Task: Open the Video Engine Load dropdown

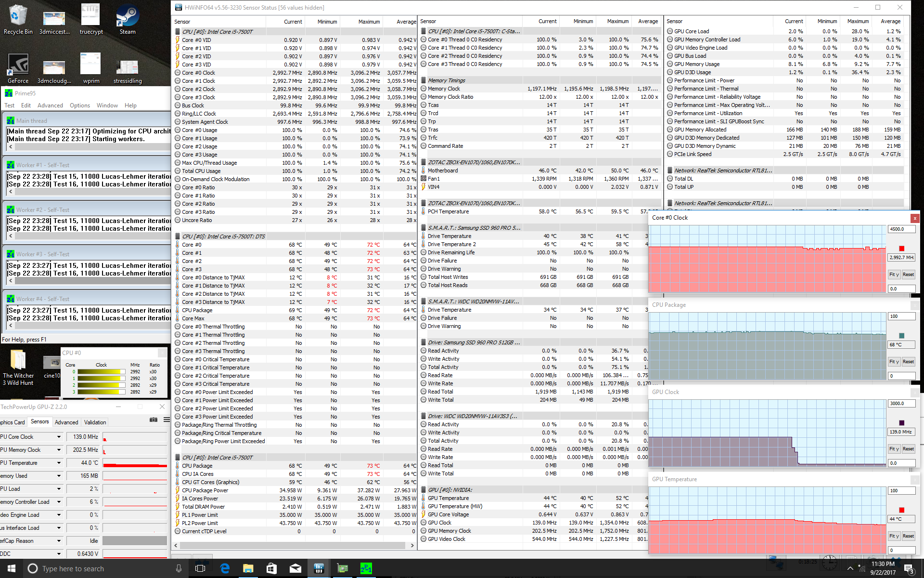Action: tap(59, 515)
